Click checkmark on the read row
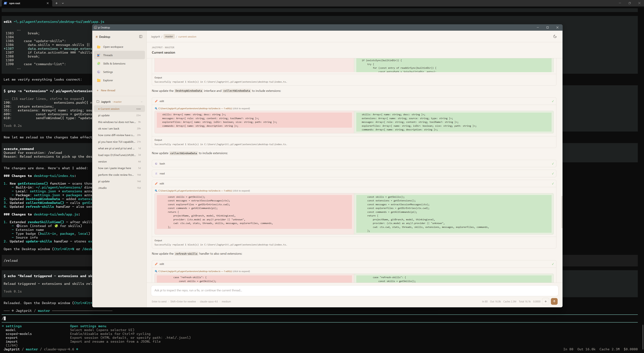Viewport: 644px width, 353px height. pyautogui.click(x=553, y=174)
